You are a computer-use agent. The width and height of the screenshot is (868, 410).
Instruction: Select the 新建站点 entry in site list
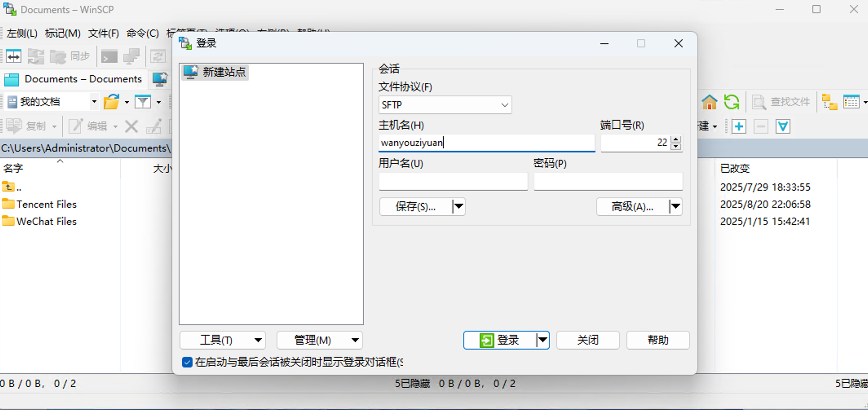tap(215, 72)
